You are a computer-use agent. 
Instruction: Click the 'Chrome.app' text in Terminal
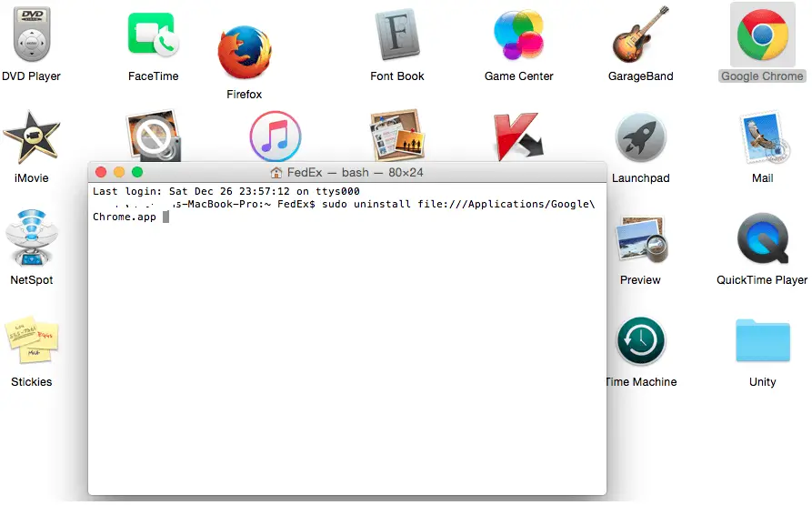pyautogui.click(x=125, y=217)
